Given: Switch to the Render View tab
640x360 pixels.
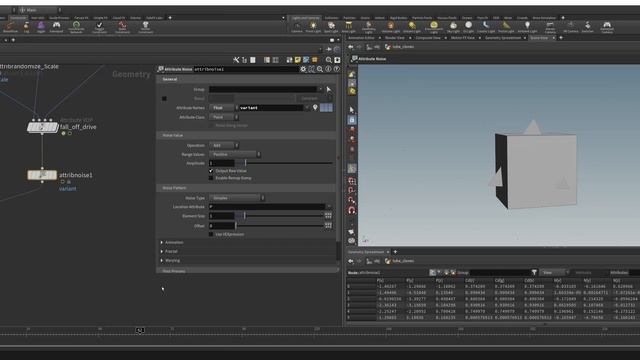Looking at the screenshot, I should 395,38.
